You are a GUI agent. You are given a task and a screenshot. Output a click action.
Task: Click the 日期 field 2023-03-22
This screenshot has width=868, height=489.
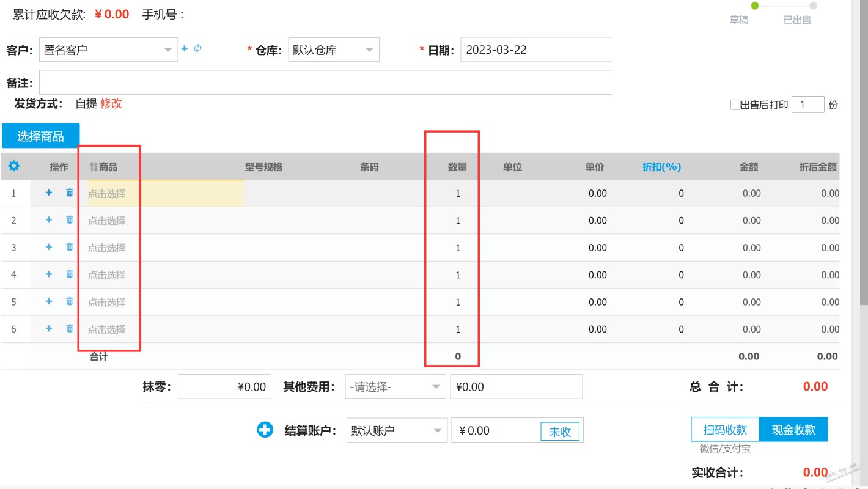coord(536,50)
